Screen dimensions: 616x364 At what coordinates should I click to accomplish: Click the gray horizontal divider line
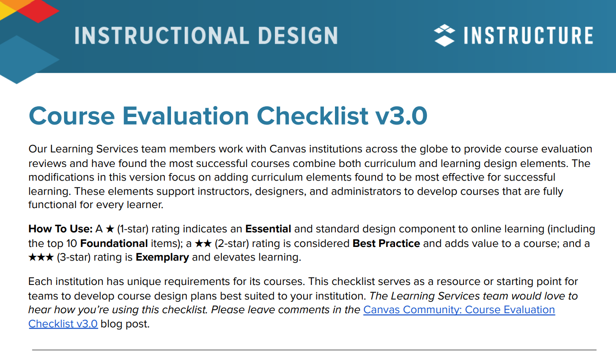coord(314,350)
